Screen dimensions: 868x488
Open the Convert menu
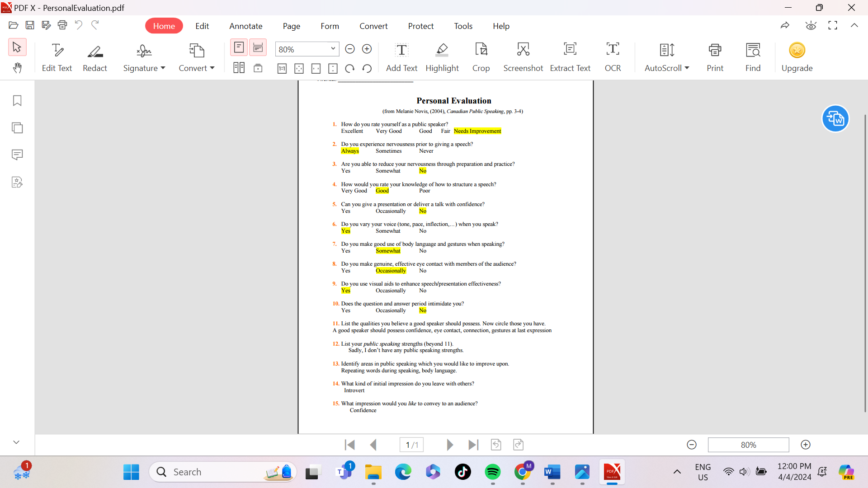(197, 56)
